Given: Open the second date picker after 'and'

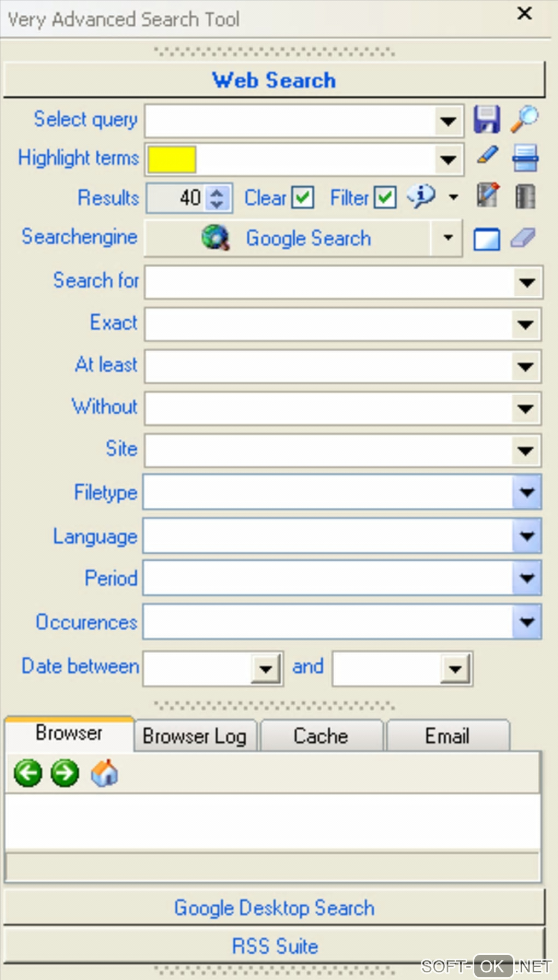Looking at the screenshot, I should (x=455, y=668).
